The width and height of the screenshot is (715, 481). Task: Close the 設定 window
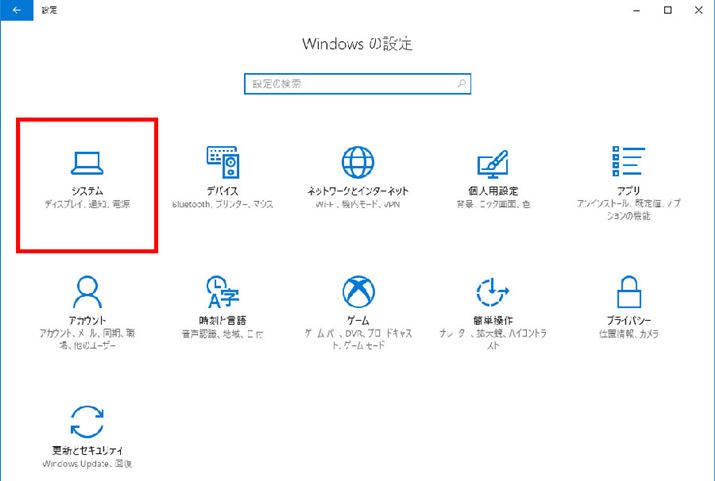(x=699, y=10)
